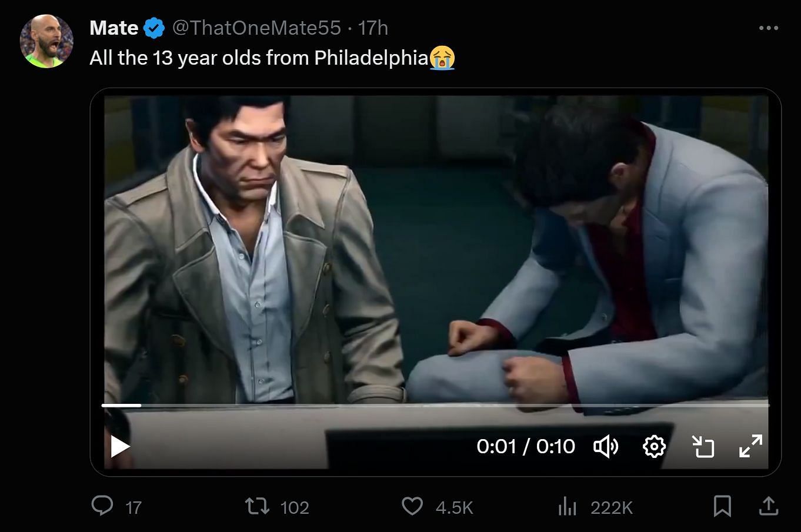
Task: Expand video to fullscreen
Action: click(x=750, y=447)
